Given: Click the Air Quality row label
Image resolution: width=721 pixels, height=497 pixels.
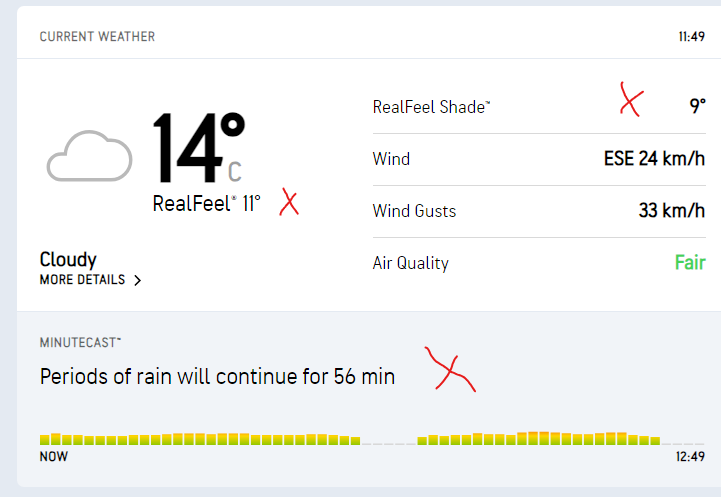Looking at the screenshot, I should click(410, 263).
